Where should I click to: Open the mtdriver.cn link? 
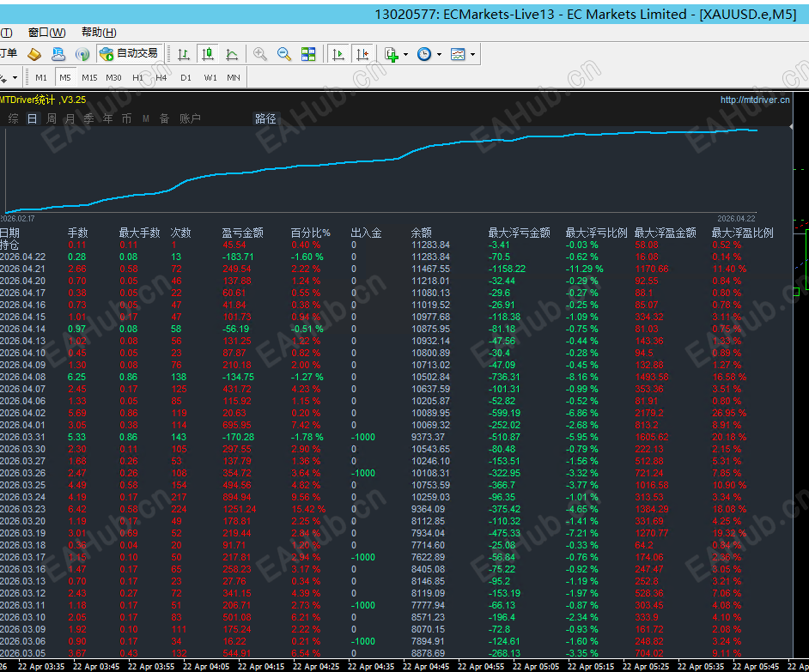pyautogui.click(x=754, y=100)
